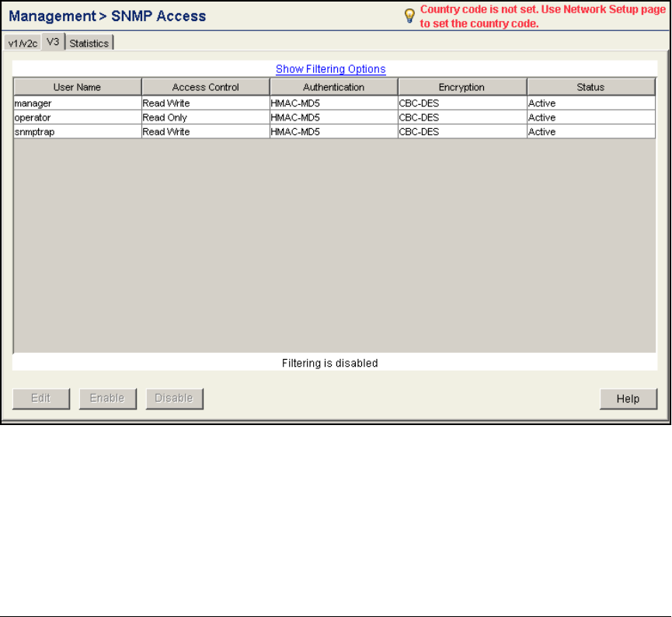672x617 pixels.
Task: Select the snmptrap user row
Action: point(334,131)
